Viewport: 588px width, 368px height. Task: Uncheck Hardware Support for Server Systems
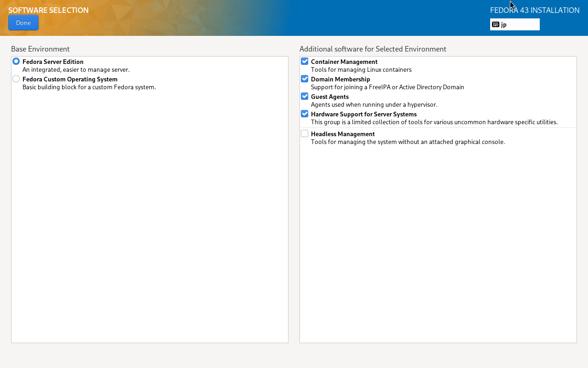[x=305, y=114]
